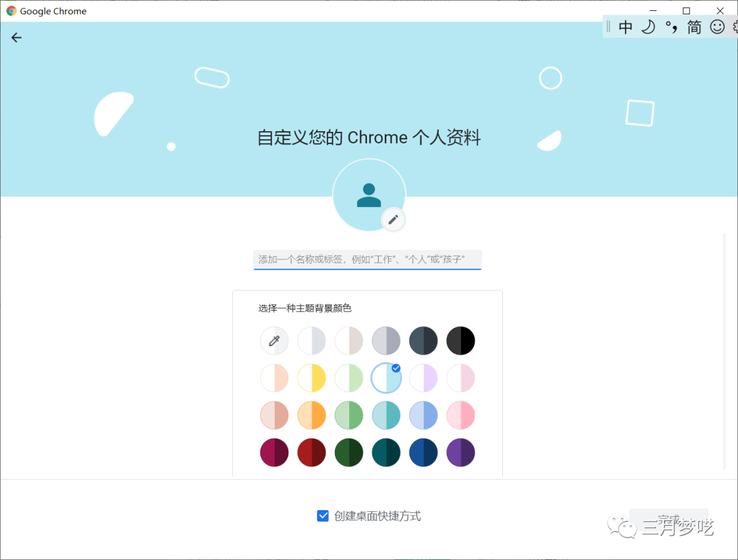Click the 自定义您的 Chrome 个人资料 heading
This screenshot has height=560, width=738.
pyautogui.click(x=369, y=137)
